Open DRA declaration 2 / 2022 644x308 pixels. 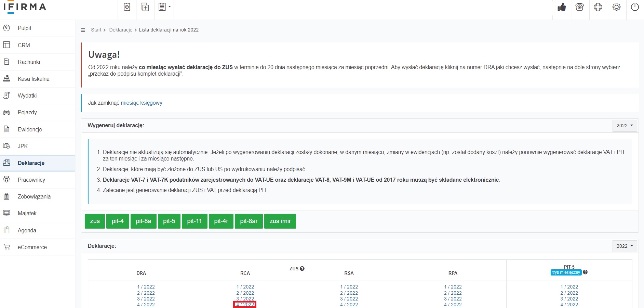point(146,293)
